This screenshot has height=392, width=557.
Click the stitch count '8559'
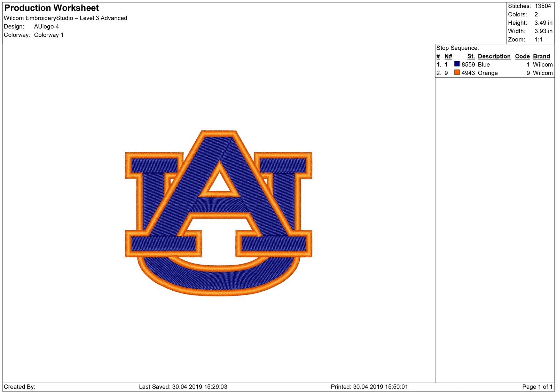click(x=468, y=64)
